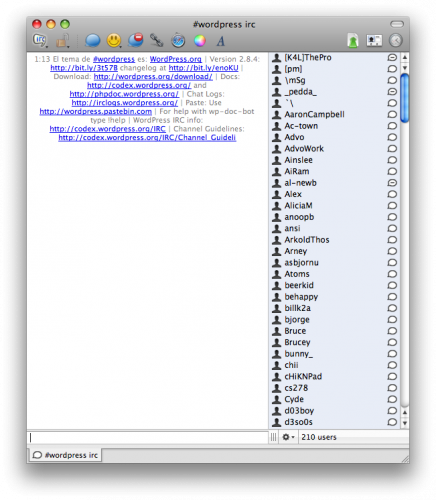Click the top scroll up arrow
This screenshot has width=436, height=500.
(405, 57)
